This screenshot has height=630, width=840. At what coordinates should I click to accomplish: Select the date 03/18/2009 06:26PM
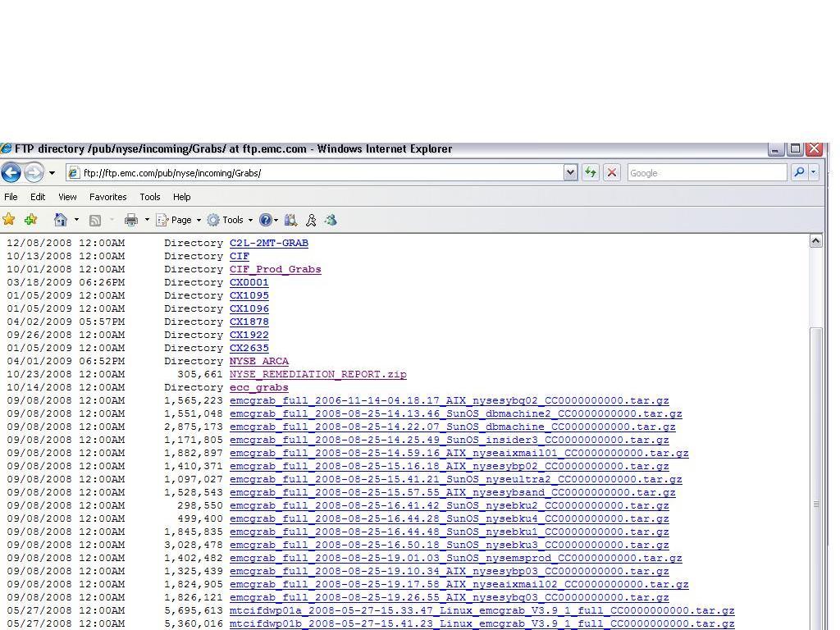pyautogui.click(x=66, y=282)
